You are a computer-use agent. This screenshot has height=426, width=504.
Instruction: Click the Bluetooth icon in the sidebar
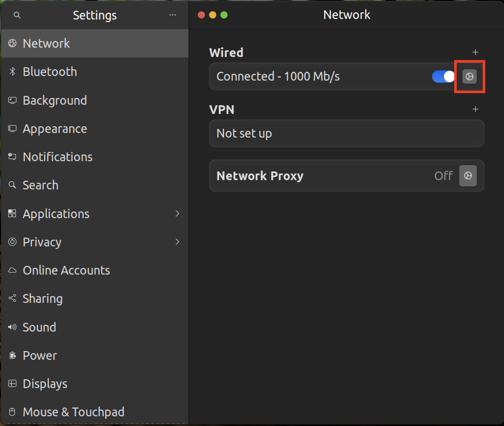pyautogui.click(x=12, y=72)
